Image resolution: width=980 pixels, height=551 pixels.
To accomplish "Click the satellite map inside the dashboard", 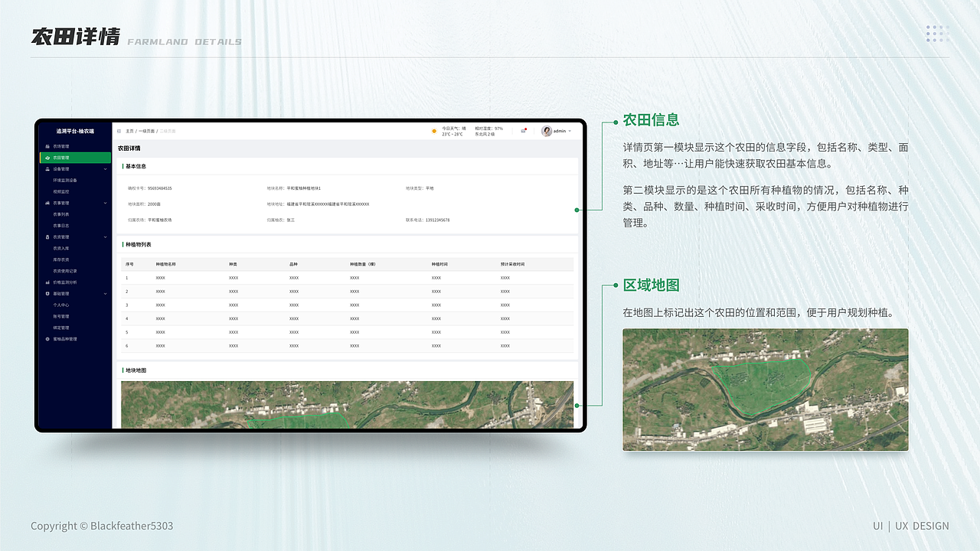I will pyautogui.click(x=347, y=405).
